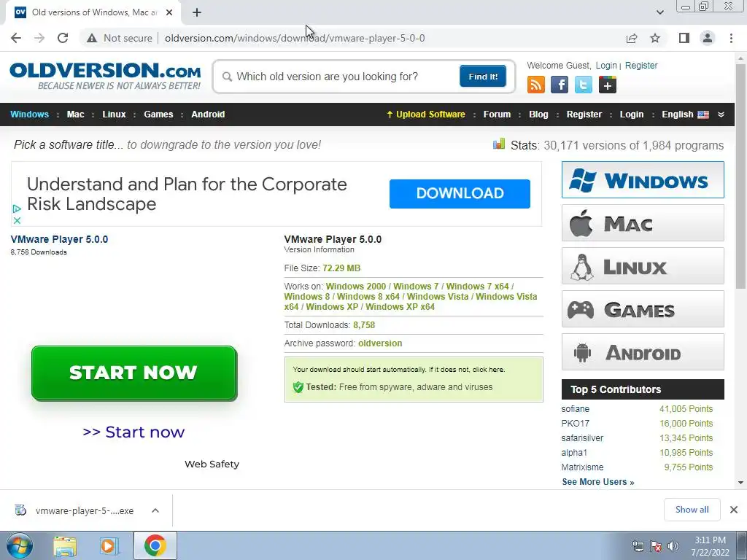The width and height of the screenshot is (747, 560).
Task: Click the Login link beside Welcome Guest
Action: 606,66
